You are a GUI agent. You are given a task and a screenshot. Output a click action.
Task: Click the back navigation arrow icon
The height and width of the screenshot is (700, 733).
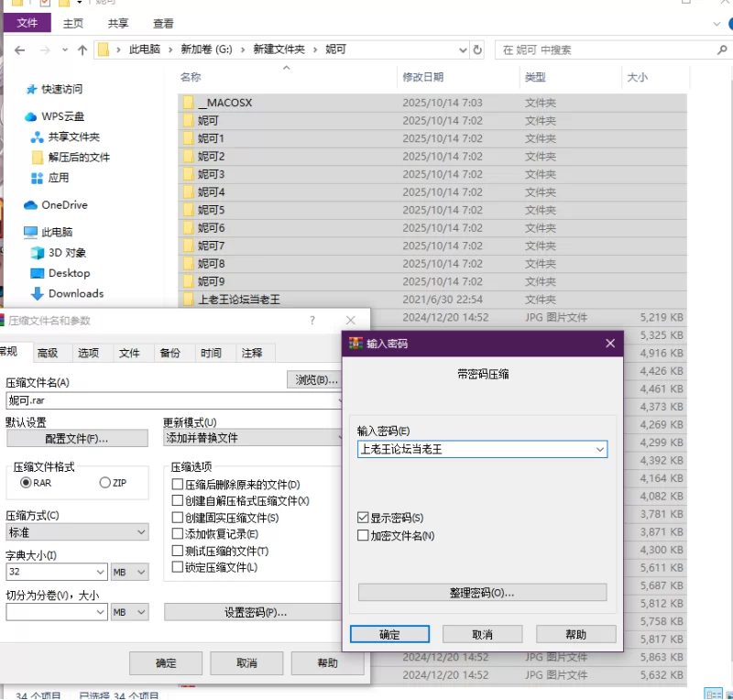[x=20, y=49]
